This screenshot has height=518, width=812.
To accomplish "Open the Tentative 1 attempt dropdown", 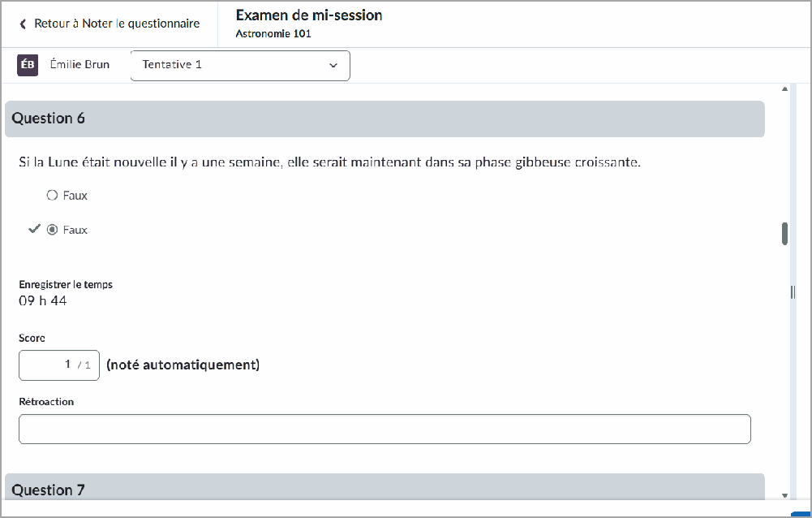I will click(x=239, y=65).
